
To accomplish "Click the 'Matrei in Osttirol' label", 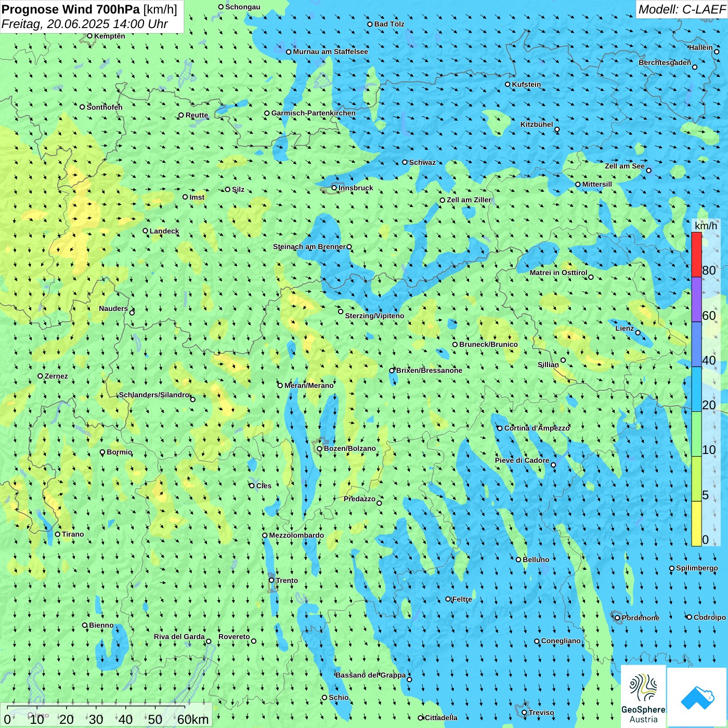I will click(x=558, y=272).
